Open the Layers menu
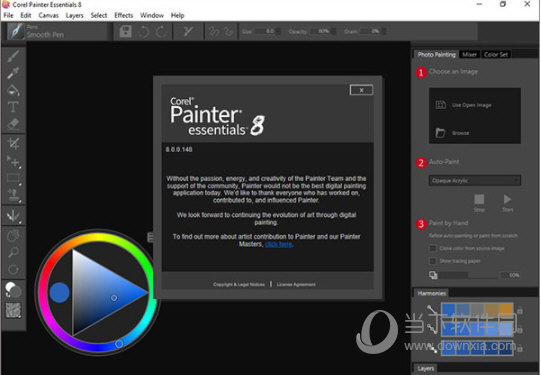Viewport: 541px width, 375px height. click(x=75, y=15)
